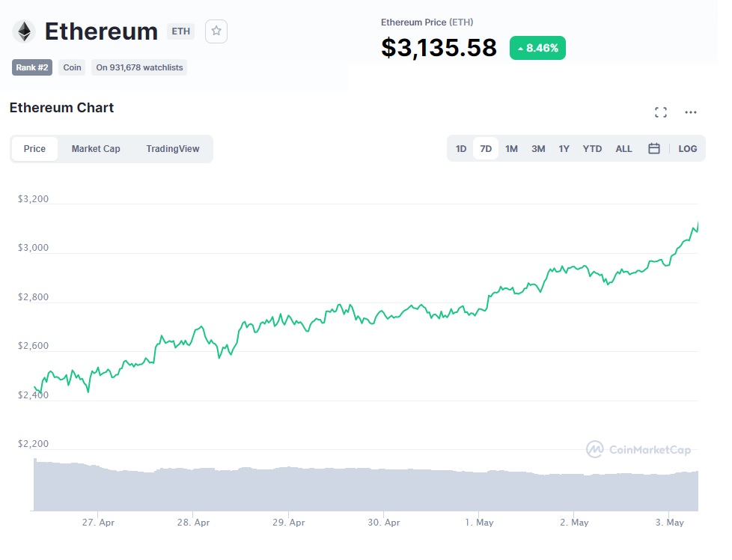Click the On 931,678 watchlists tag
Screen dimensions: 732x560
coord(139,67)
